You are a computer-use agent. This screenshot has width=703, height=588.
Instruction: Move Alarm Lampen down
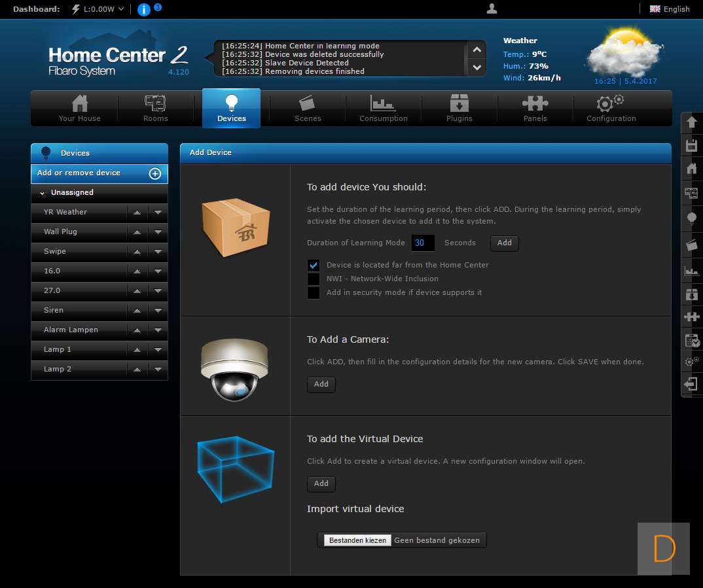coord(158,330)
